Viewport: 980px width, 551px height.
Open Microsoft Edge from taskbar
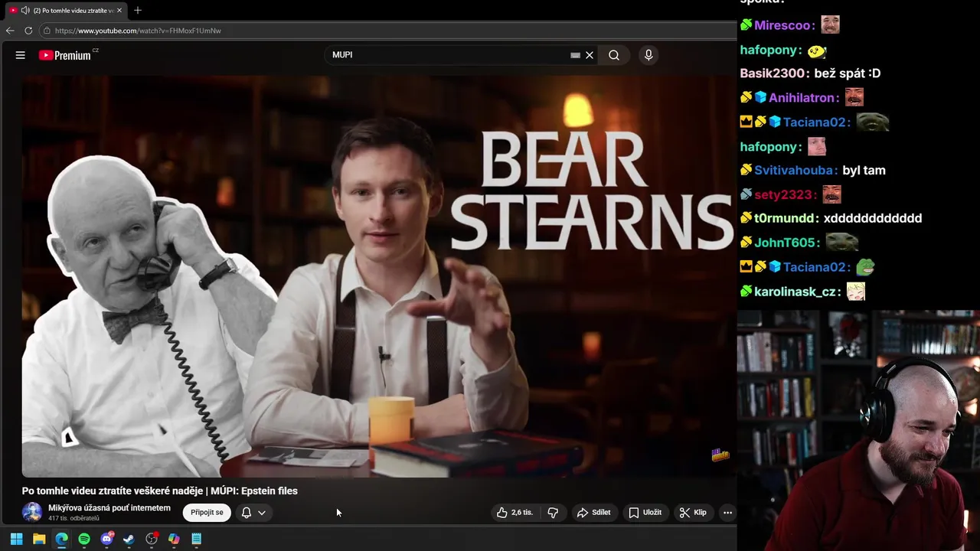click(61, 540)
